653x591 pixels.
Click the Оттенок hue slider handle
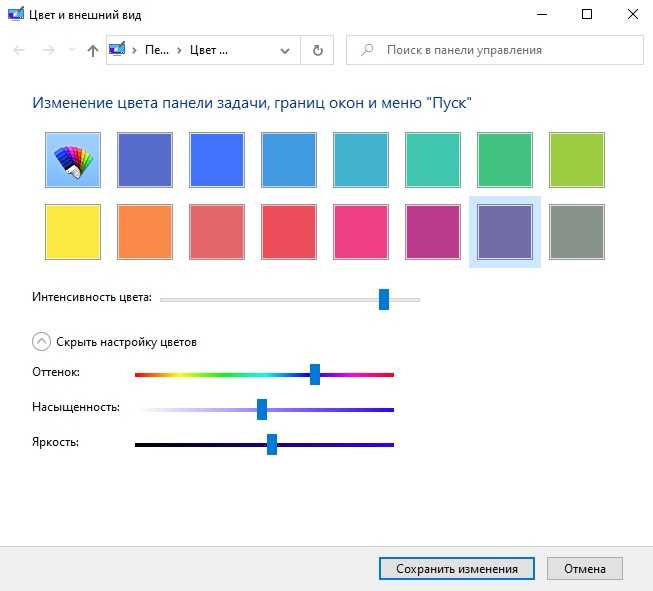coord(315,374)
